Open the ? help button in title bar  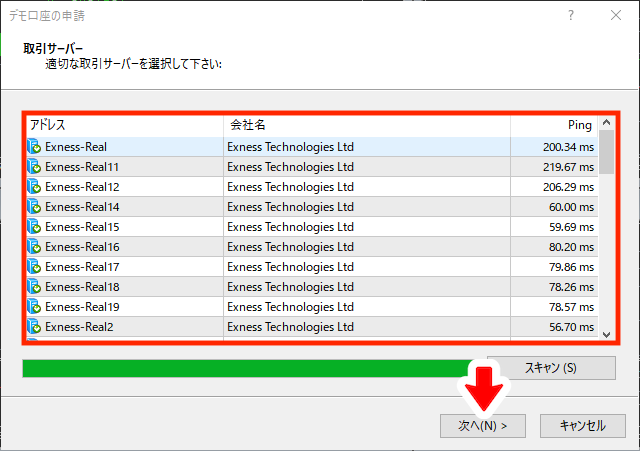pos(571,16)
